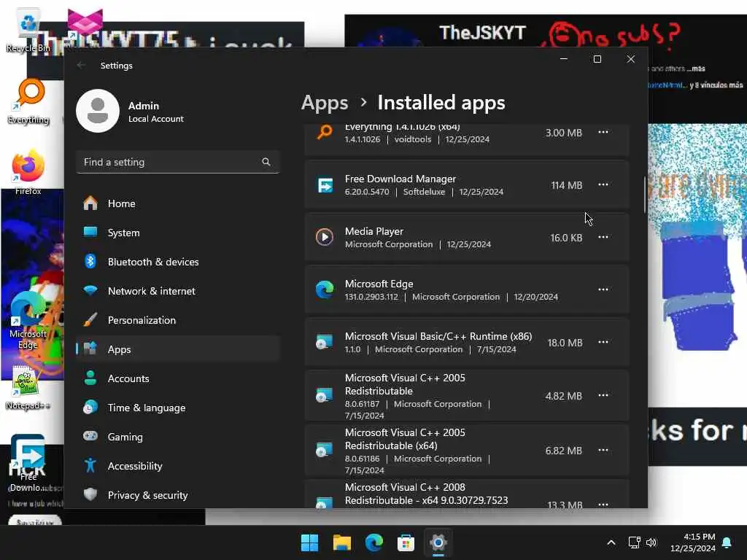The width and height of the screenshot is (747, 560).
Task: Open options for Visual C++ 2005 Redistributable (x64)
Action: click(x=603, y=449)
